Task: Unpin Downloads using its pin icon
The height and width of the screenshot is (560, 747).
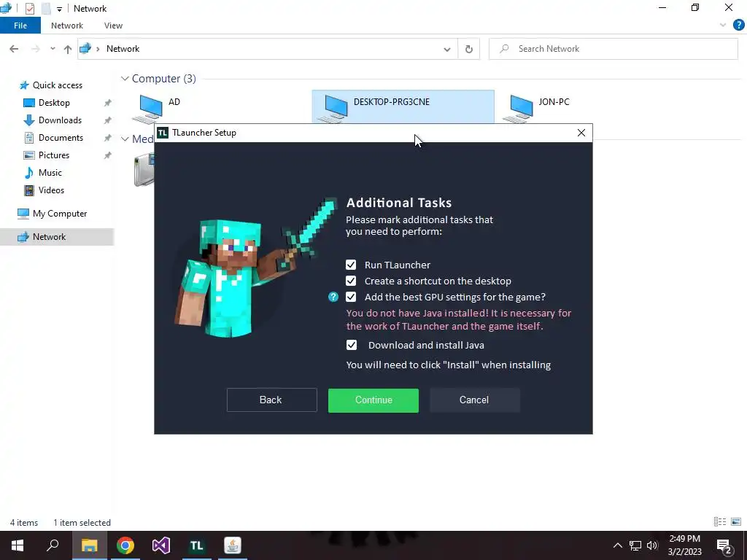Action: tap(108, 120)
